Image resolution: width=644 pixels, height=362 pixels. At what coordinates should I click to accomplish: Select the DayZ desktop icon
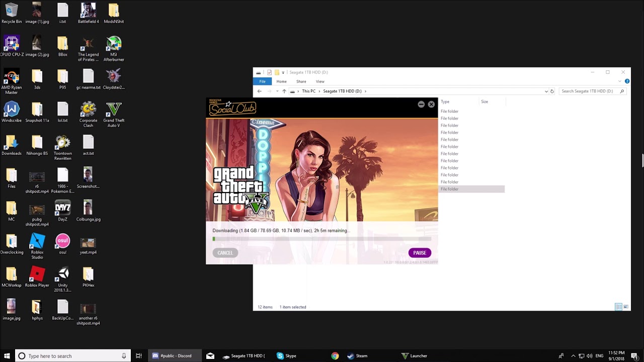pyautogui.click(x=62, y=211)
